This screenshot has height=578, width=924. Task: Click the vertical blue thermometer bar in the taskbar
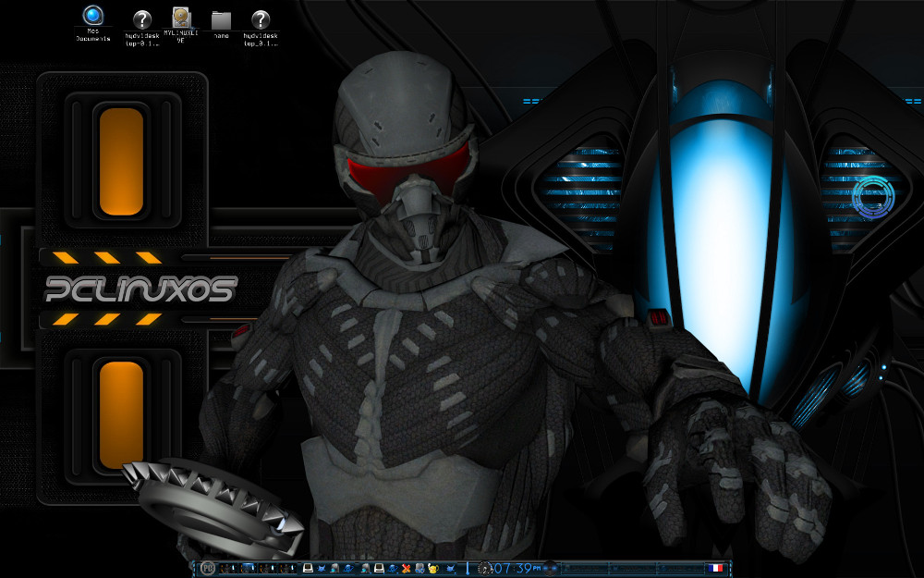pos(468,569)
